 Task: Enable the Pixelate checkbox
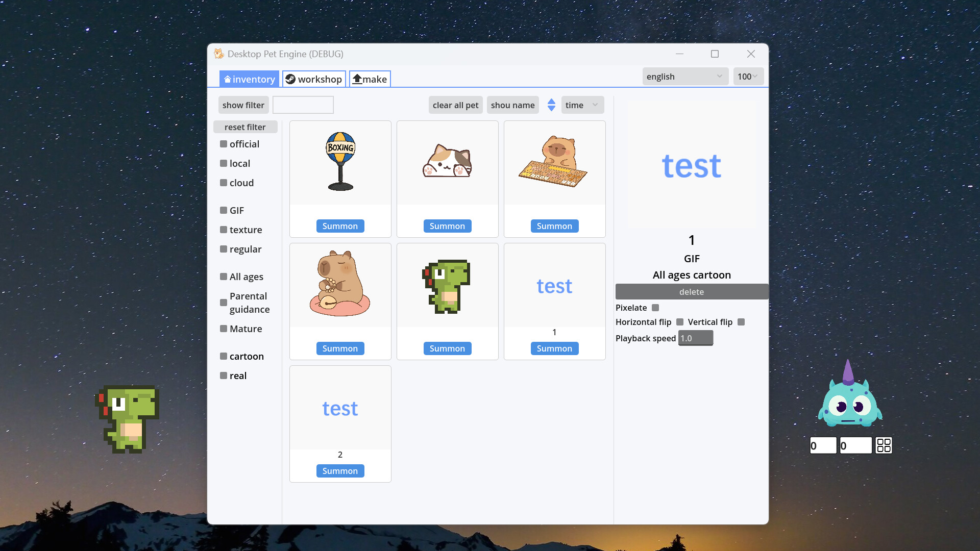pos(656,308)
